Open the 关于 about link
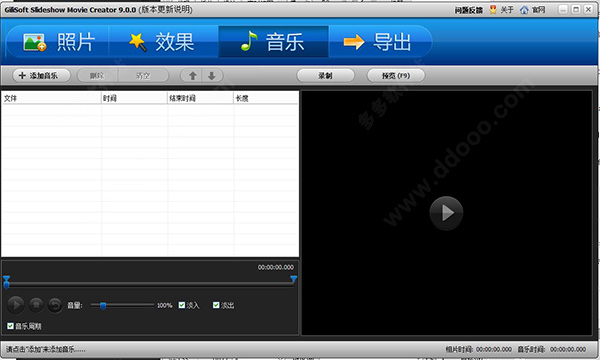600x360 pixels. (x=507, y=10)
